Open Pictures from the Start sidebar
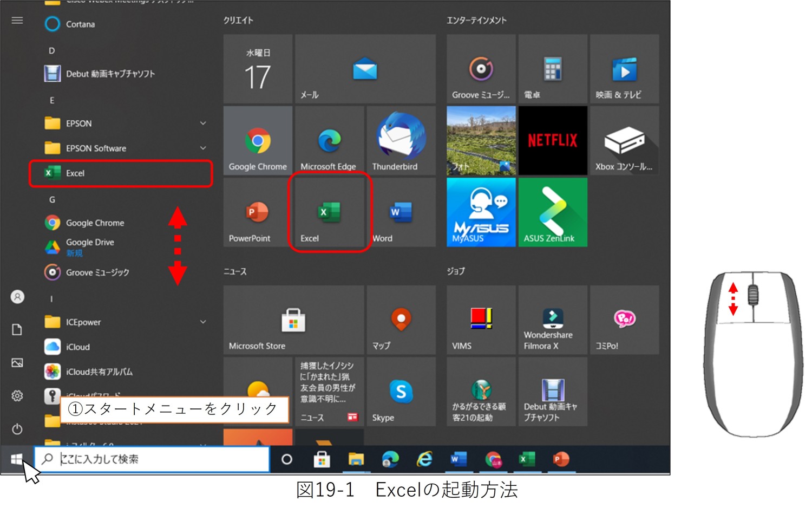This screenshot has width=812, height=514. [17, 363]
